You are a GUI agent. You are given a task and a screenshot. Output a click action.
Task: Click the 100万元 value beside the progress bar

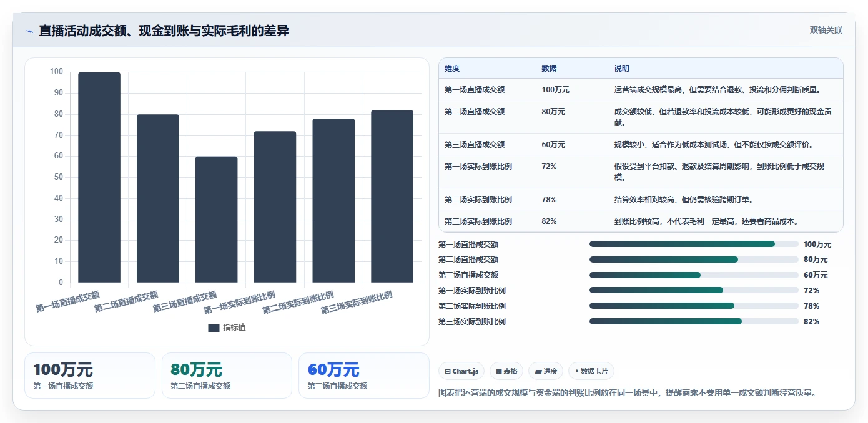[x=817, y=245]
